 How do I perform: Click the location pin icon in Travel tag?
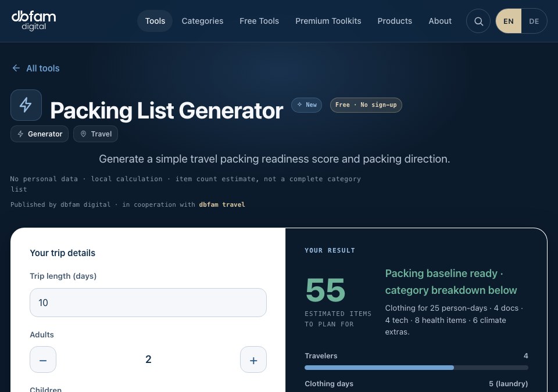point(83,134)
